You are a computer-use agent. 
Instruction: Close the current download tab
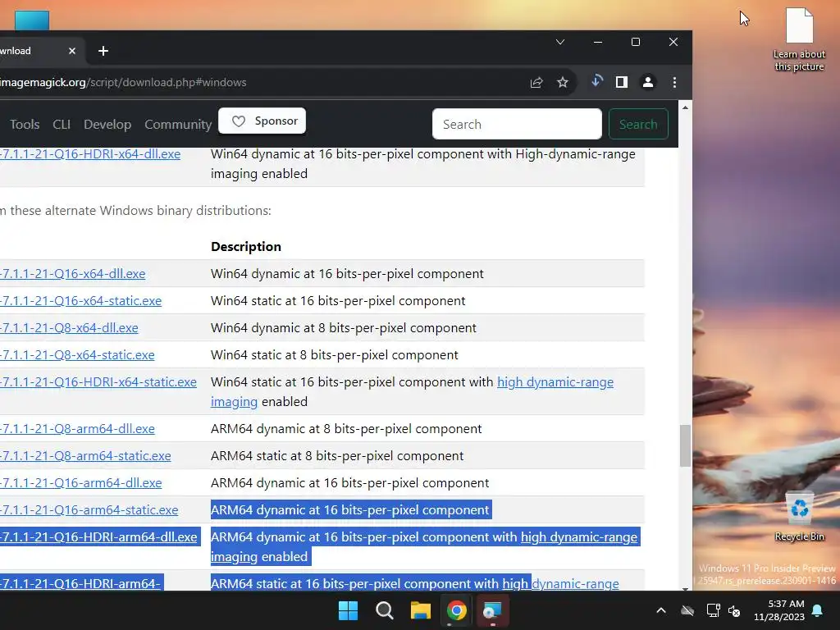[72, 51]
